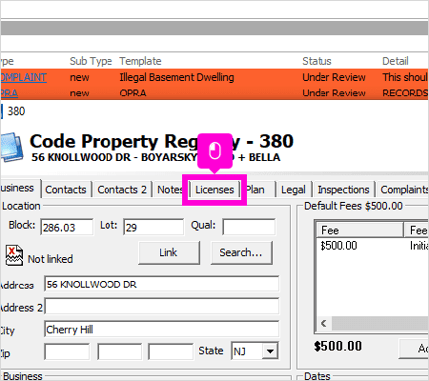Open the OPRA link in the orange row
This screenshot has width=429, height=381.
(9, 93)
